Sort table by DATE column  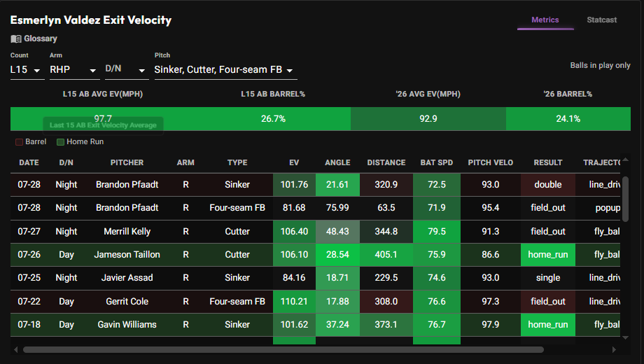29,162
